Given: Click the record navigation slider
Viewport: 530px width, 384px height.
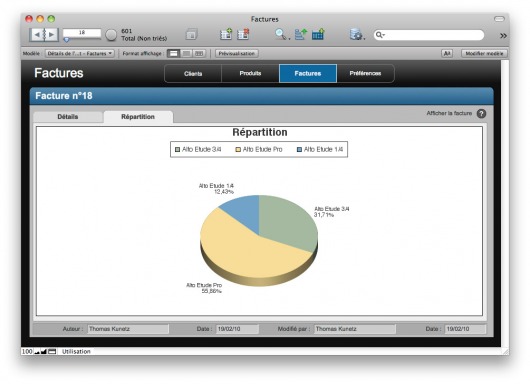Looking at the screenshot, I should point(82,40).
